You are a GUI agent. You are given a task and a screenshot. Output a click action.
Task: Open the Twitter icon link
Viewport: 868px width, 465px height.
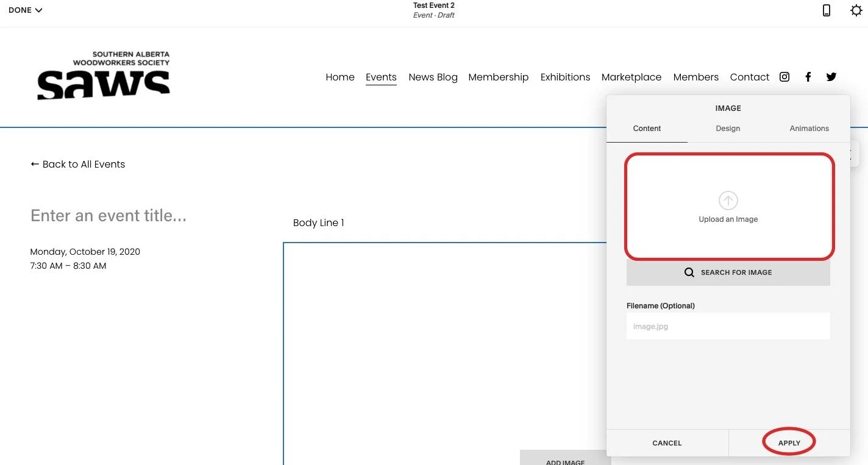(831, 77)
